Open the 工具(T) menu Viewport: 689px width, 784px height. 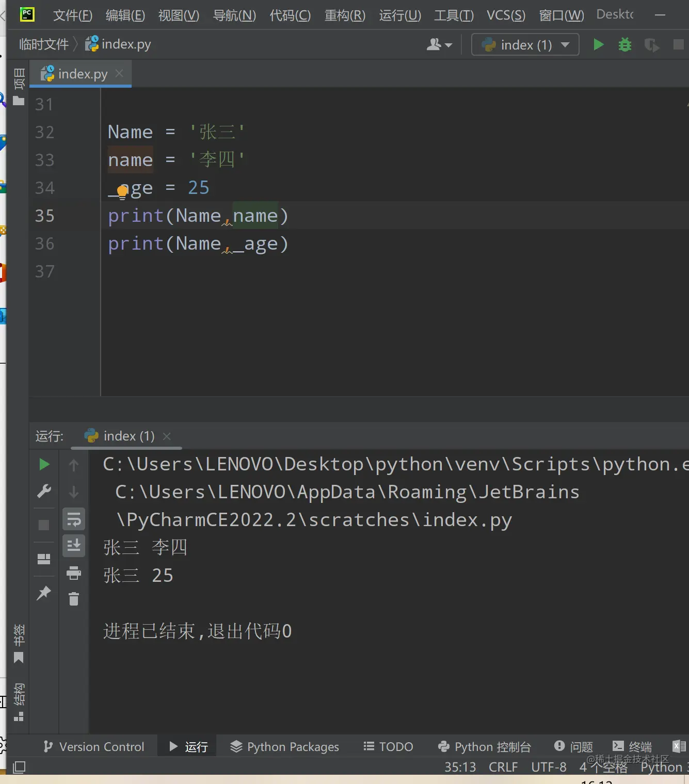[454, 15]
